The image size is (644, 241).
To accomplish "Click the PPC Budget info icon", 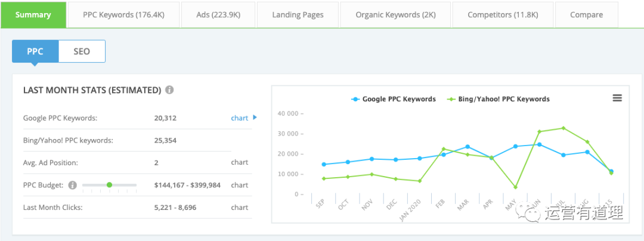I will [73, 185].
